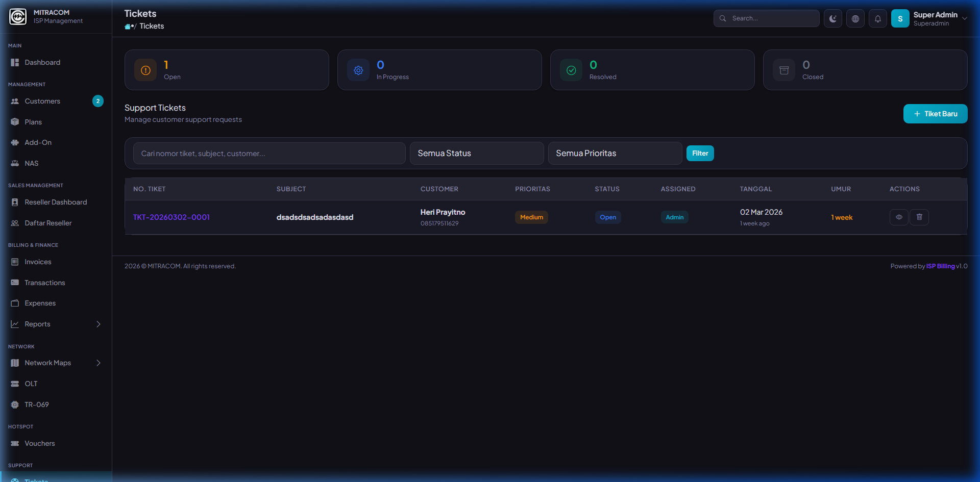The image size is (980, 482).
Task: Click the trash icon to delete ticket
Action: click(919, 217)
